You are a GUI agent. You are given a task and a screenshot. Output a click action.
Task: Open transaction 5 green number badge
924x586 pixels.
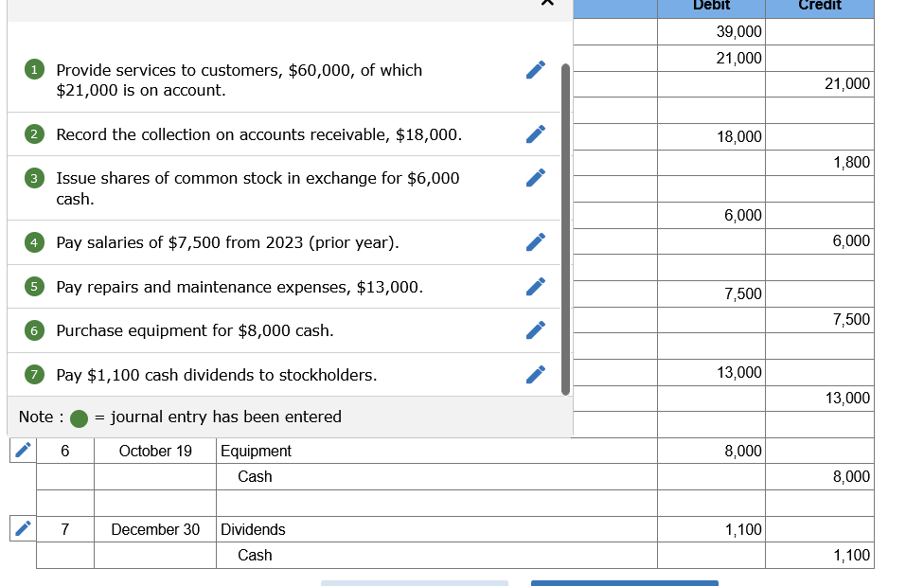click(x=34, y=287)
